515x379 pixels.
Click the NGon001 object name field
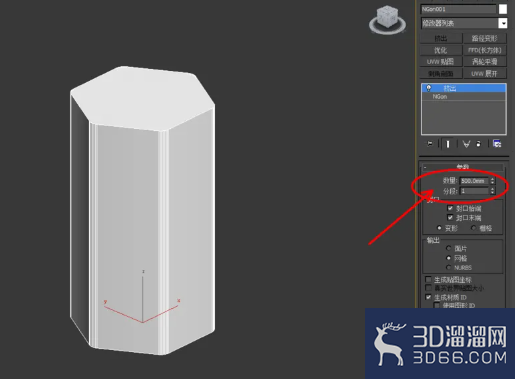[x=458, y=9]
